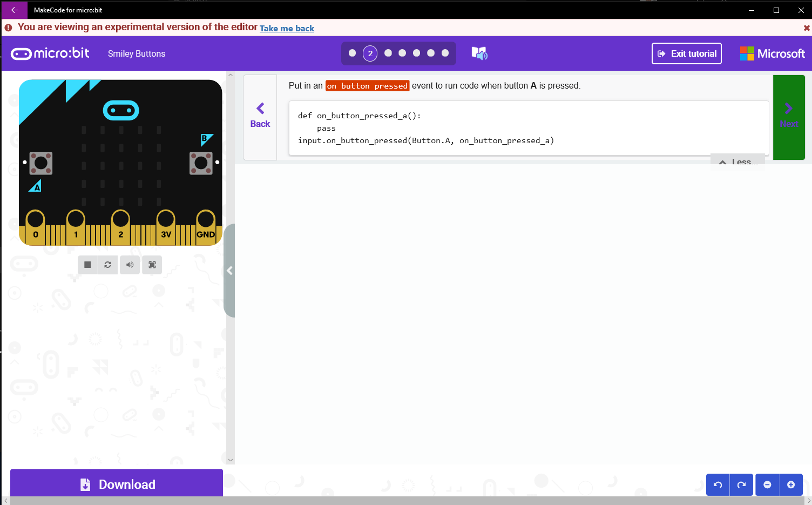This screenshot has height=505, width=812.
Task: Go to tutorial step 1
Action: 353,53
